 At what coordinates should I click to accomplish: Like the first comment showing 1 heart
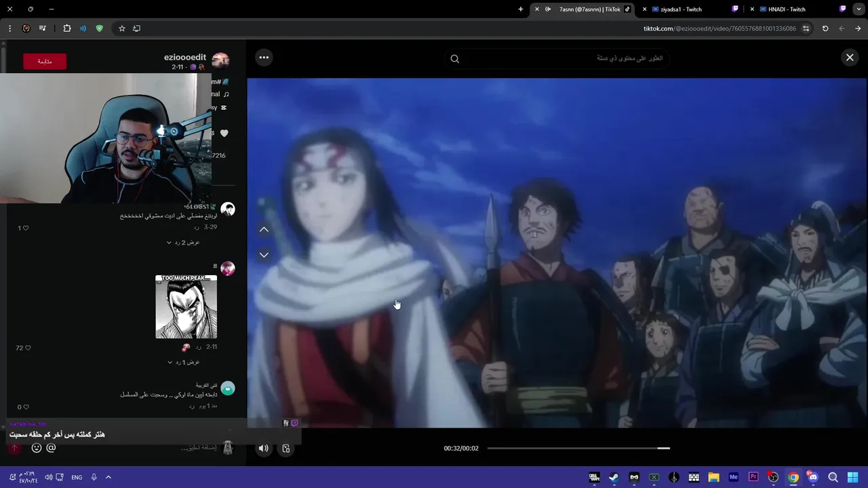coord(26,228)
